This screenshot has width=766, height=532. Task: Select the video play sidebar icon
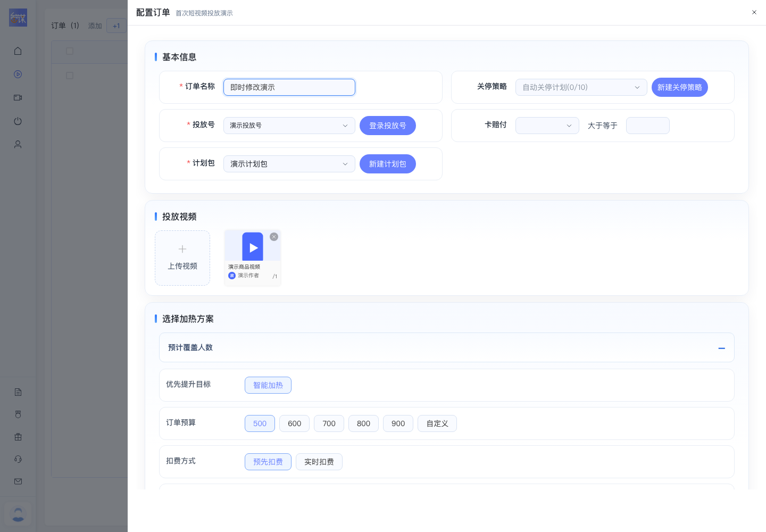18,74
